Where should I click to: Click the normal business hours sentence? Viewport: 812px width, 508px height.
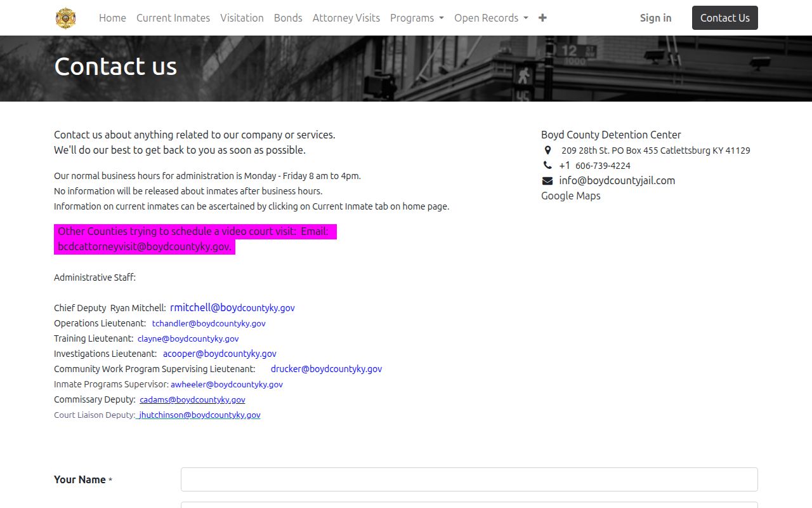click(x=207, y=176)
